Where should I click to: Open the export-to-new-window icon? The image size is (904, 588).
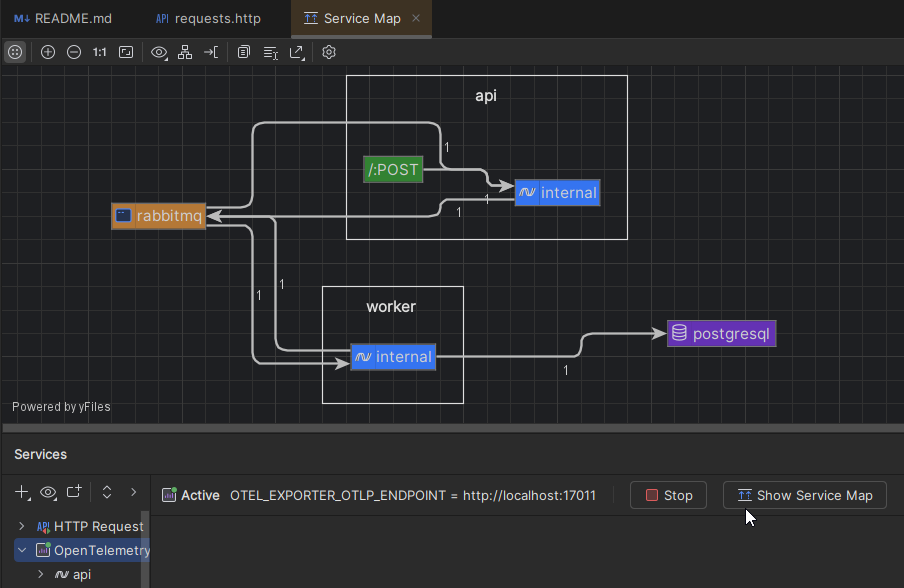pos(297,52)
